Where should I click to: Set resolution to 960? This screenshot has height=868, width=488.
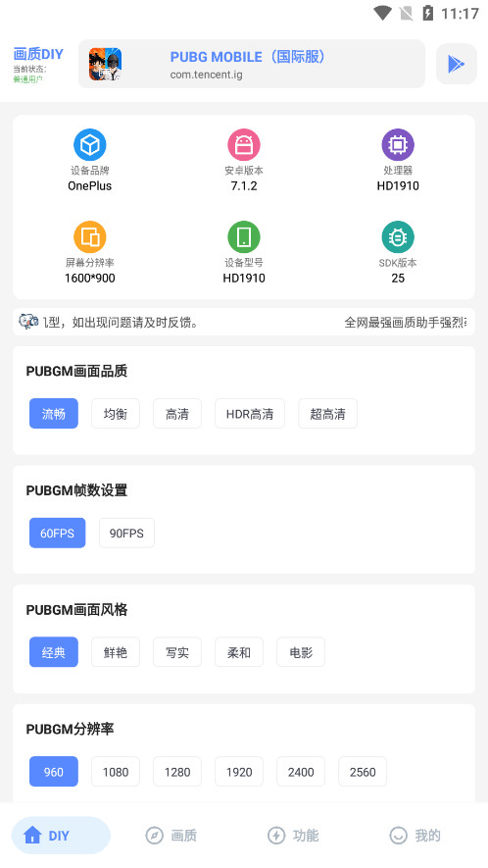coord(54,772)
